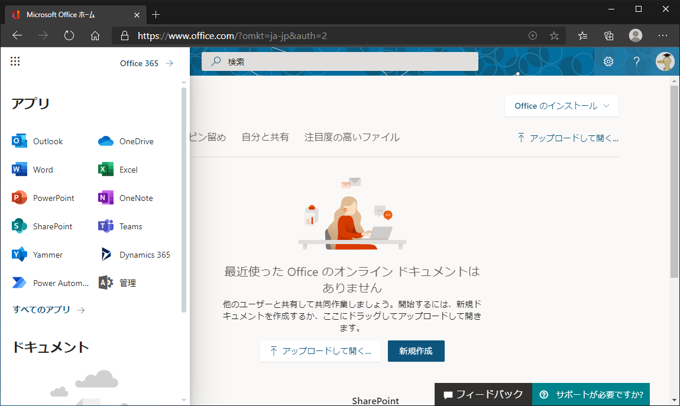Open a new browser tab
Image resolution: width=680 pixels, height=406 pixels.
click(156, 15)
